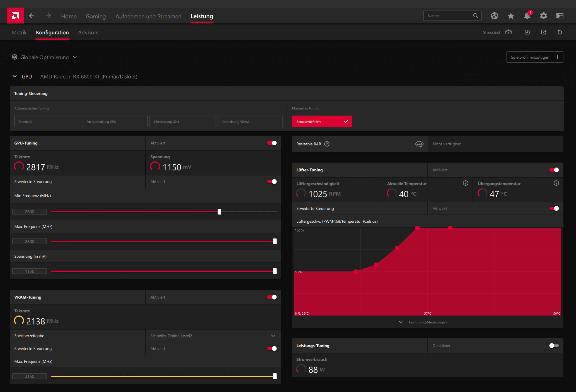Click Übergangstemperatur help icon

click(556, 183)
